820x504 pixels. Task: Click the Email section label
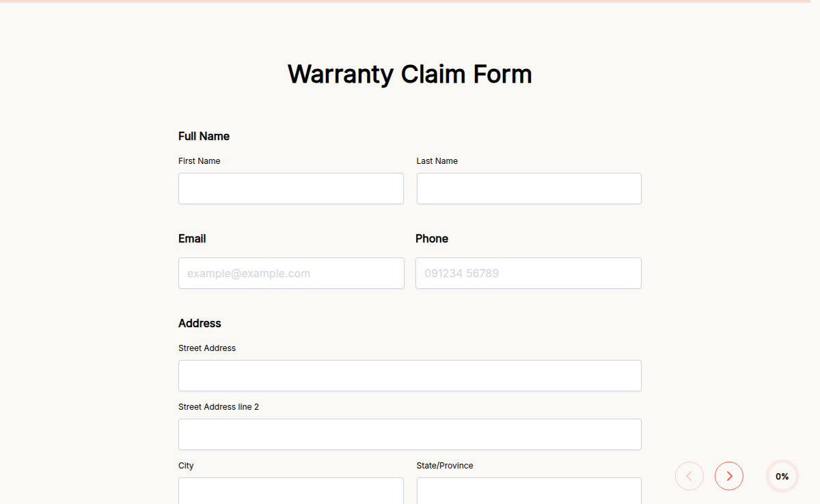click(192, 238)
